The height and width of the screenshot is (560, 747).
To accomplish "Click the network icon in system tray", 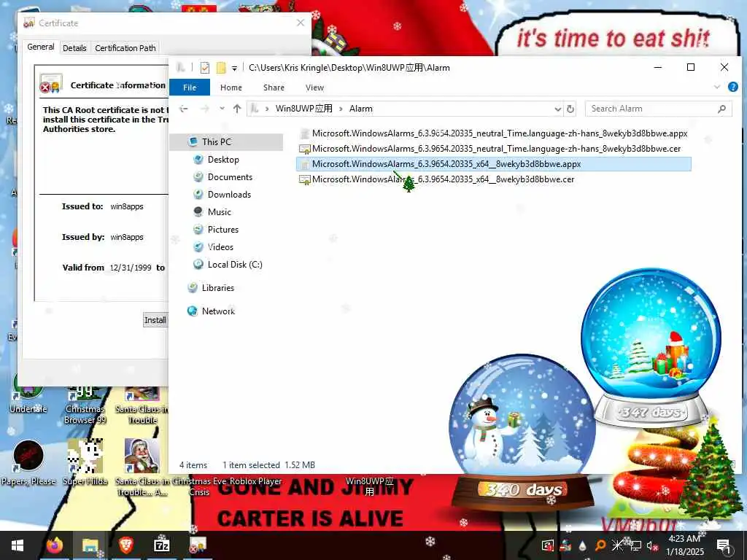I will point(635,545).
